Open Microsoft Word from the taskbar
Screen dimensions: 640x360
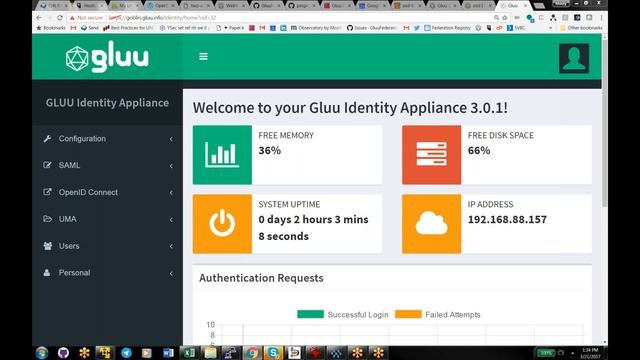click(168, 353)
